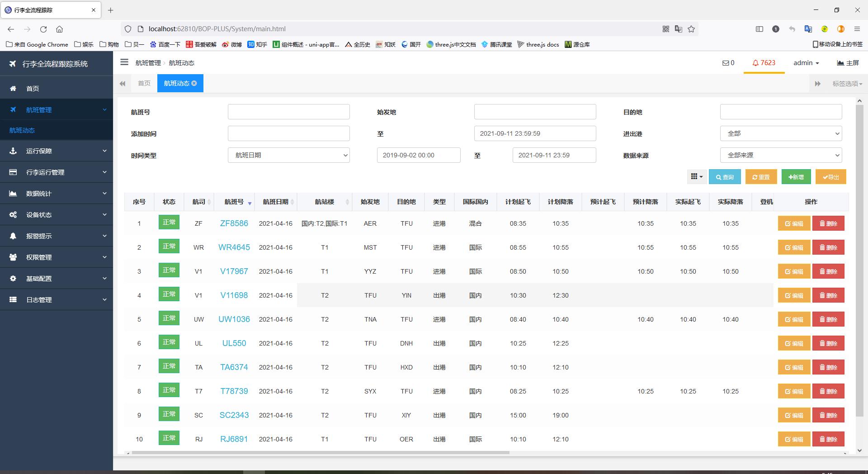
Task: Open the 进出港 dropdown
Action: tap(781, 133)
